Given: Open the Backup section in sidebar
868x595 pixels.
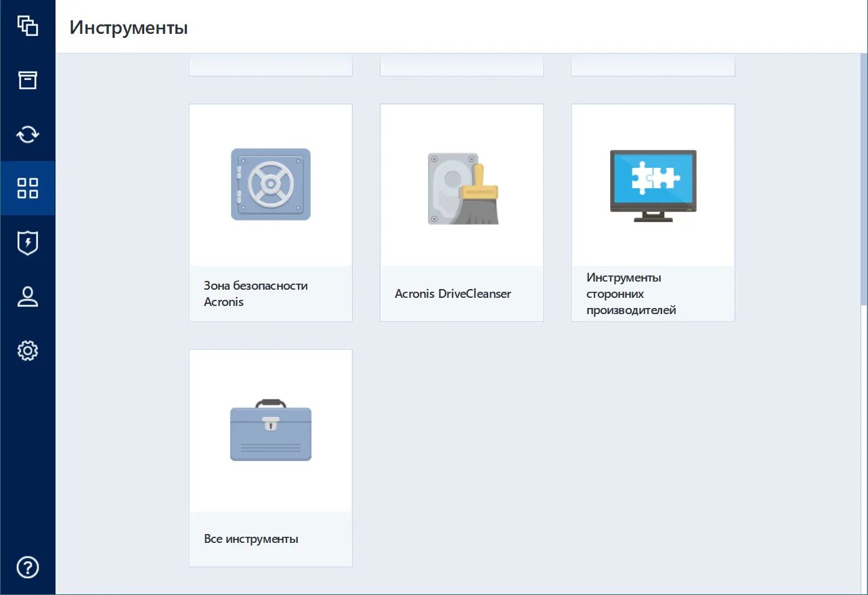Looking at the screenshot, I should click(x=28, y=26).
